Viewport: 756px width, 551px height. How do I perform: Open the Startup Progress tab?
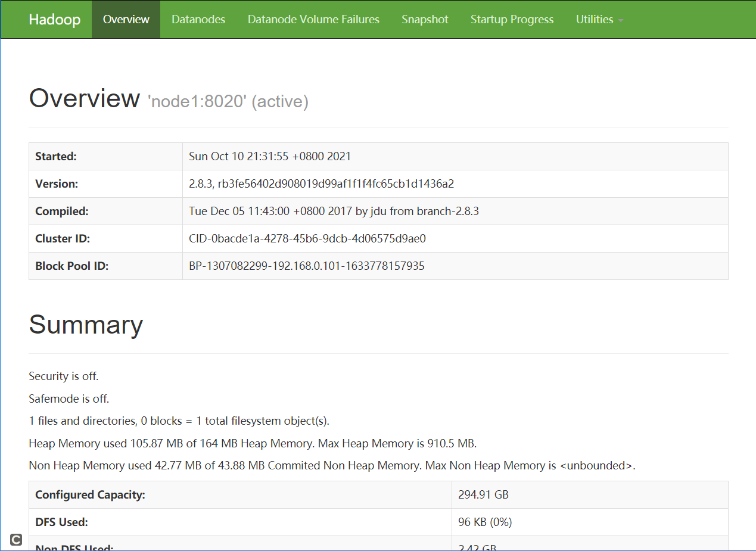coord(512,19)
